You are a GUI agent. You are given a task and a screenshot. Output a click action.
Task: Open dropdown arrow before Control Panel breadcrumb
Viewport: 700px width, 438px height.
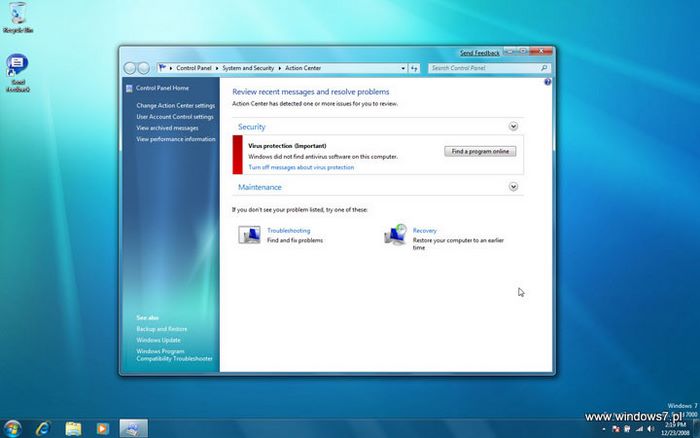tap(171, 68)
